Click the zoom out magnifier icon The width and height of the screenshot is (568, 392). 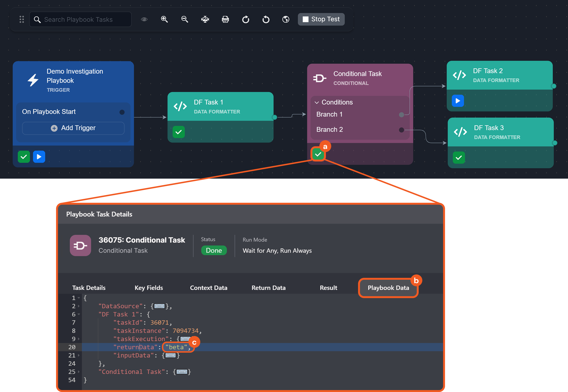pos(185,19)
